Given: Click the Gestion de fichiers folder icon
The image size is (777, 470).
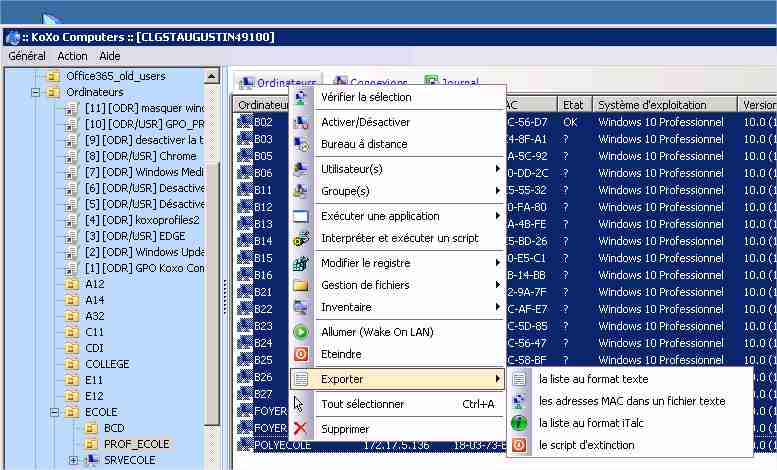Looking at the screenshot, I should click(x=301, y=286).
